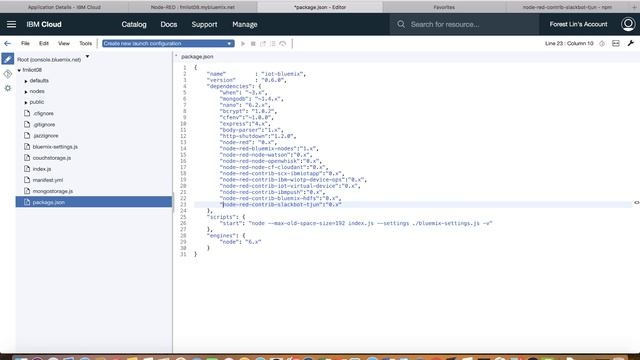Click the Stop launch configuration icon
Image resolution: width=640 pixels, height=360 pixels.
253,44
